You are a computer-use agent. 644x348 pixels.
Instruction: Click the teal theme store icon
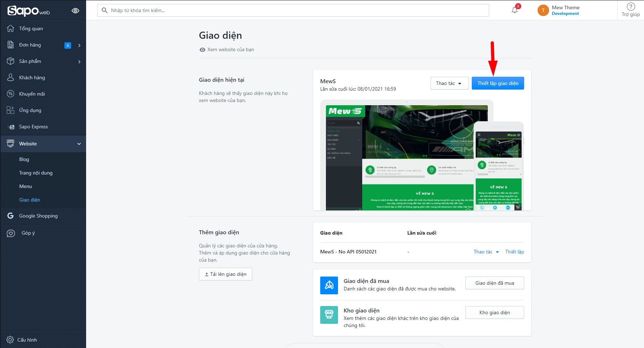[329, 315]
